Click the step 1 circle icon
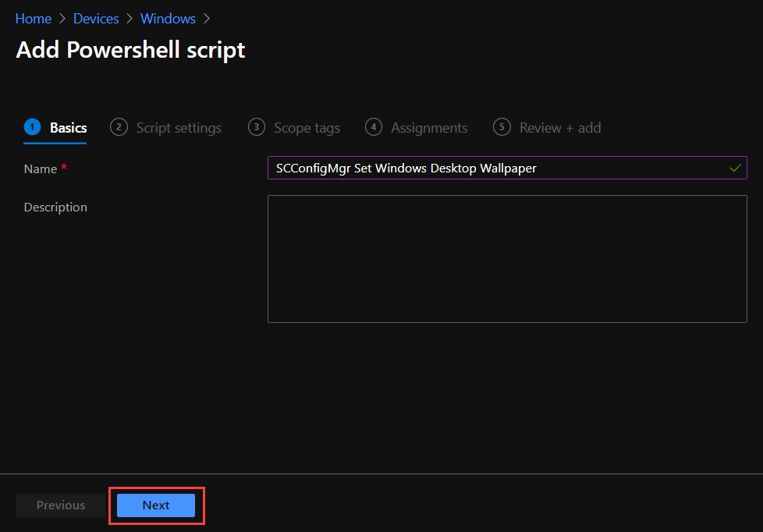The image size is (763, 532). pyautogui.click(x=32, y=127)
